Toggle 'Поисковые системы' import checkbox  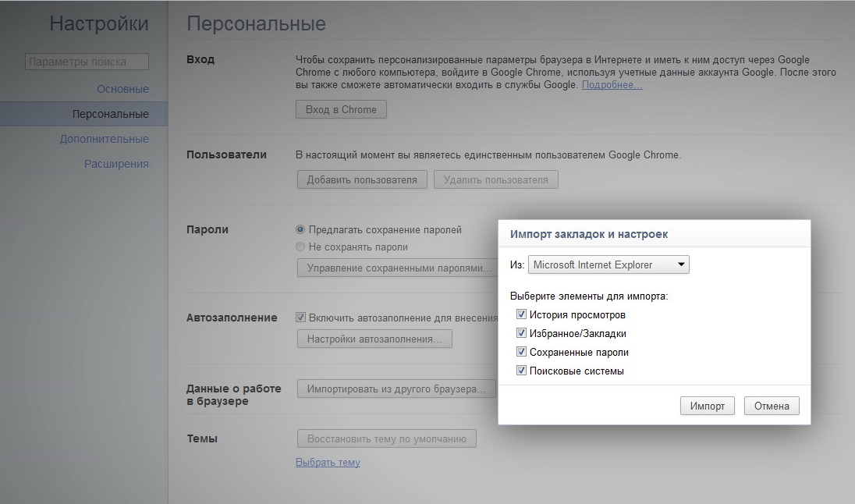521,371
